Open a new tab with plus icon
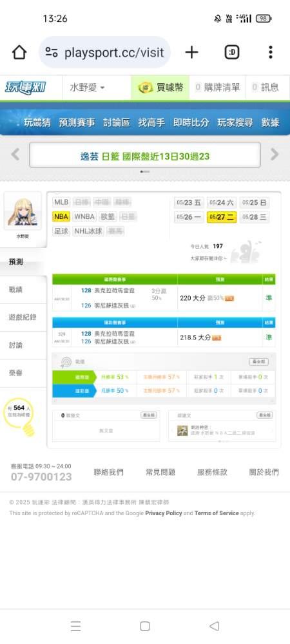The width and height of the screenshot is (290, 644). pos(191,52)
